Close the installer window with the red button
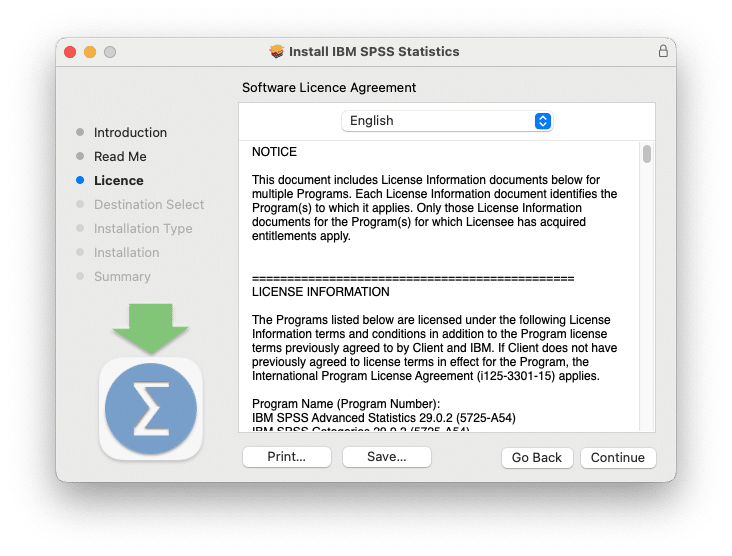Image resolution: width=732 pixels, height=556 pixels. click(70, 52)
